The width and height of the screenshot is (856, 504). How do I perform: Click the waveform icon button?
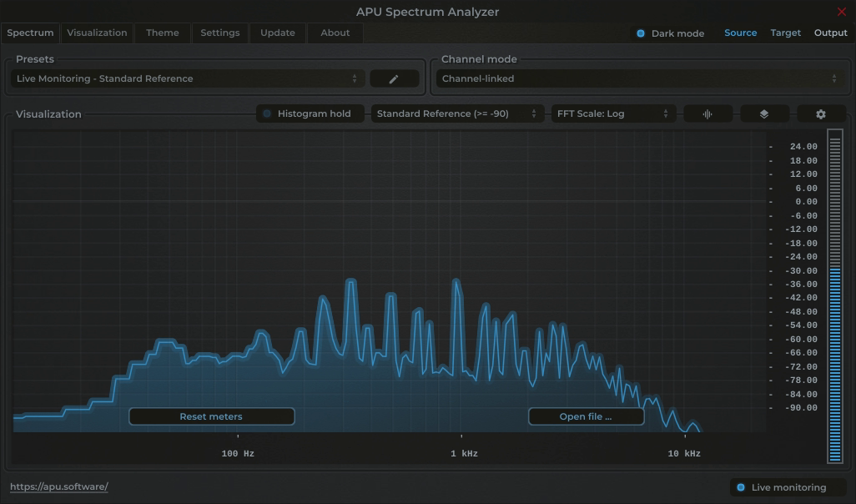click(707, 113)
